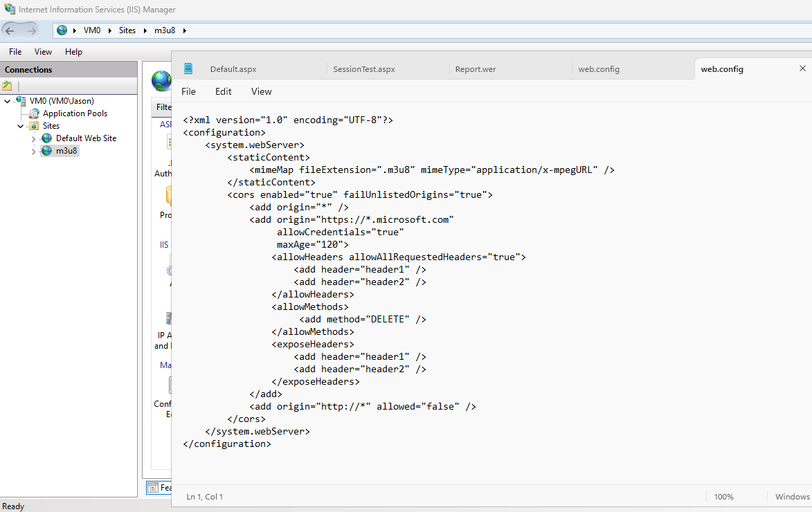Click the VM0 server icon in the tree

pyautogui.click(x=21, y=100)
